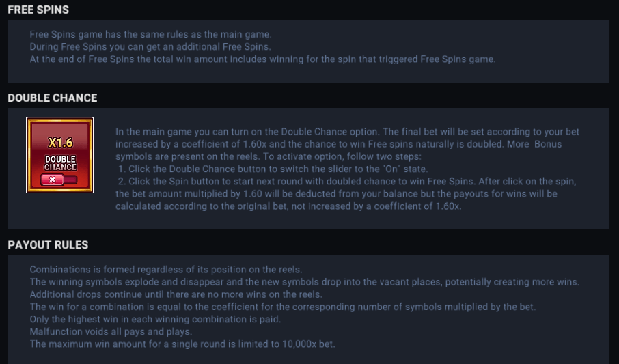Toggle the Double Chance on/off slider
This screenshot has width=619, height=364.
(59, 180)
